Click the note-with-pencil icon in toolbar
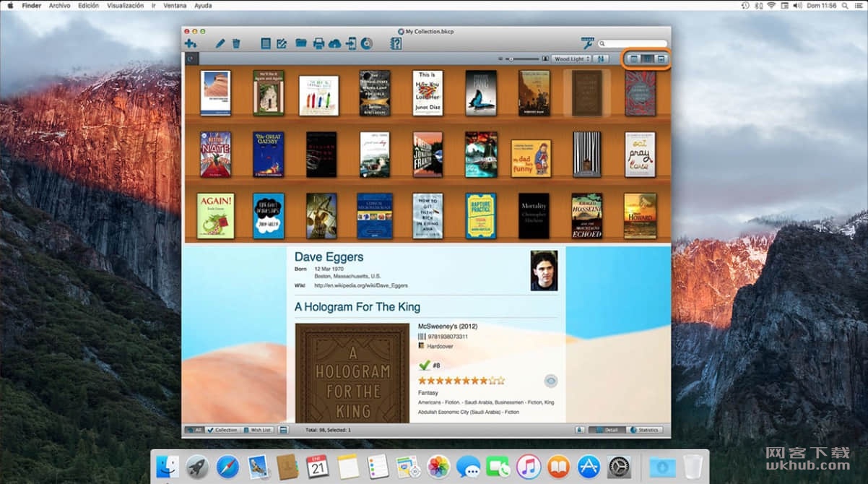This screenshot has width=868, height=484. 282,44
